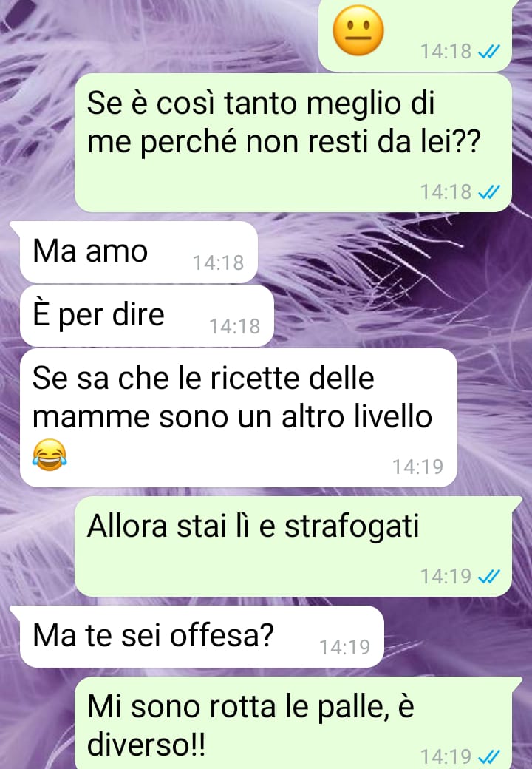Tap the 14:19 timestamp on the 'strafogati' message
532x769 pixels.
click(x=446, y=576)
